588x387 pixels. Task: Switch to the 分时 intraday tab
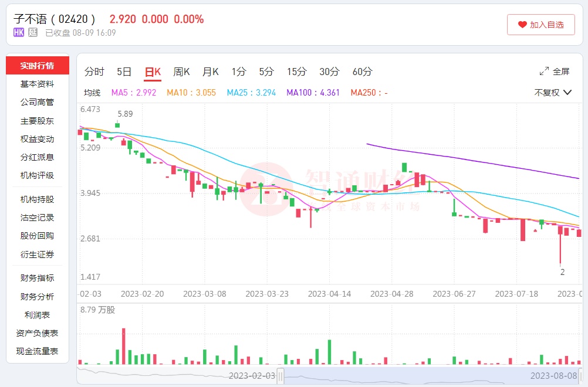pyautogui.click(x=94, y=72)
